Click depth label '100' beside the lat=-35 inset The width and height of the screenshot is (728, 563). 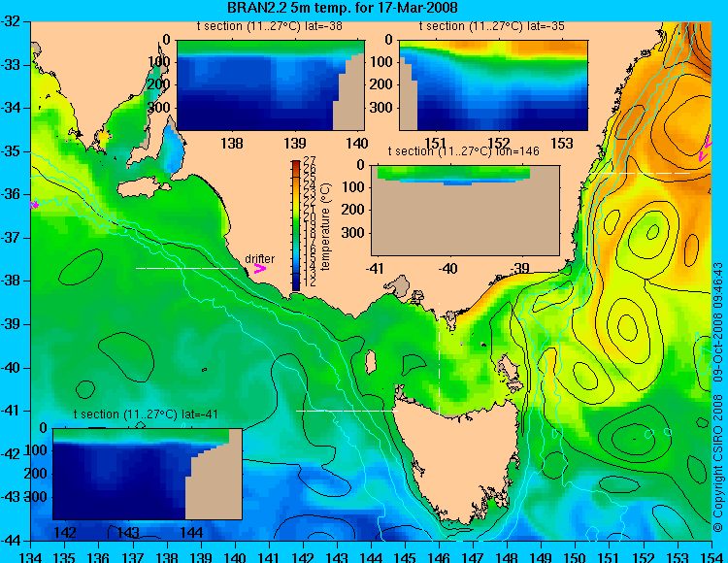pyautogui.click(x=382, y=62)
